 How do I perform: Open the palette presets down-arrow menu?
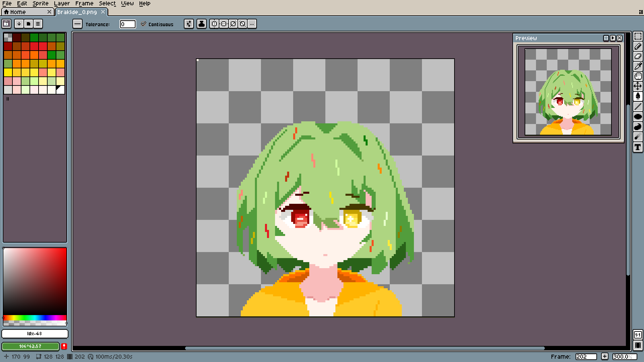(x=19, y=24)
